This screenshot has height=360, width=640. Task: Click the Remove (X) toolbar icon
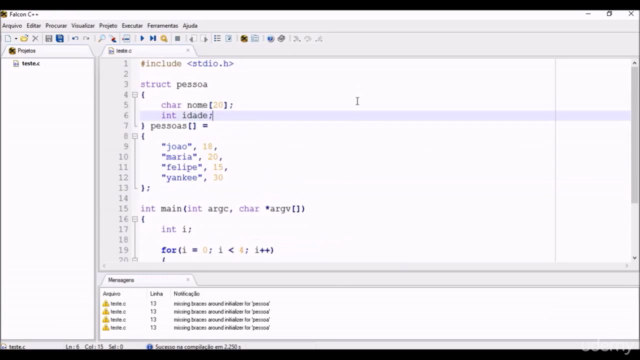36,38
